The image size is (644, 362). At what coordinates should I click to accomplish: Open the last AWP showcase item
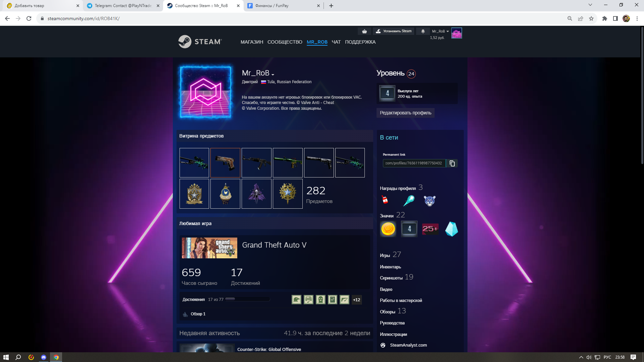point(350,163)
